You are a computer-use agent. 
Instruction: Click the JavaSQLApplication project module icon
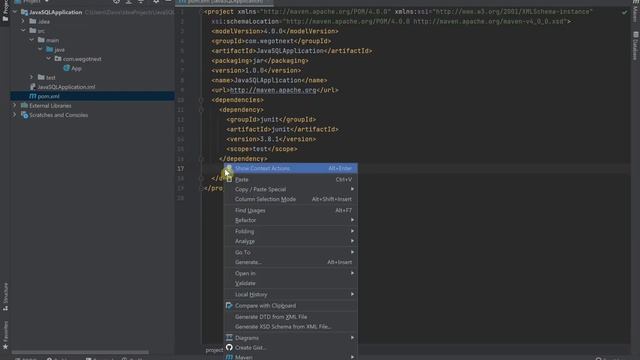tap(24, 12)
